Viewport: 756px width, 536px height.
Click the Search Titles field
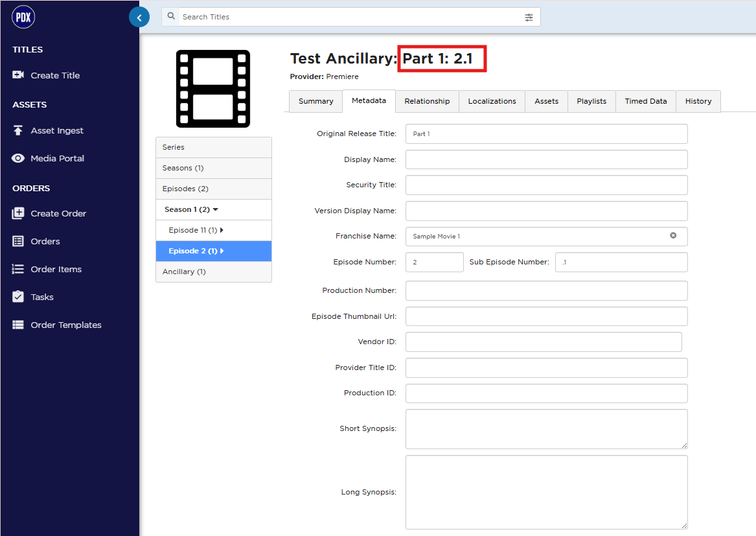coord(351,17)
